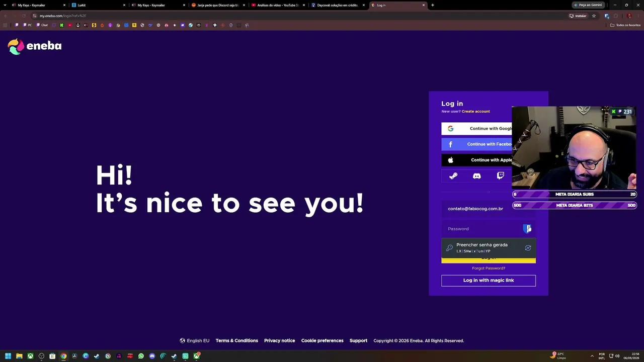Open the Chrome three-dot menu
The height and width of the screenshot is (362, 644).
tap(637, 16)
